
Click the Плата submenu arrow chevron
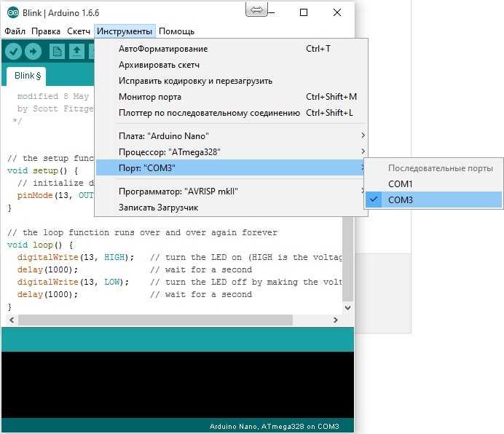[x=363, y=135]
